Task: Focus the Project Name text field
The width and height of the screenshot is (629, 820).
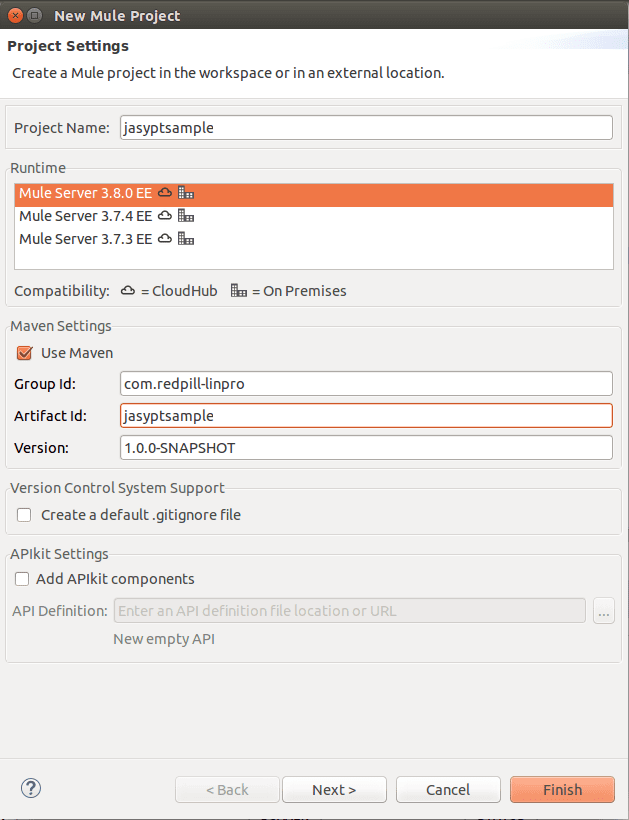Action: (x=366, y=128)
